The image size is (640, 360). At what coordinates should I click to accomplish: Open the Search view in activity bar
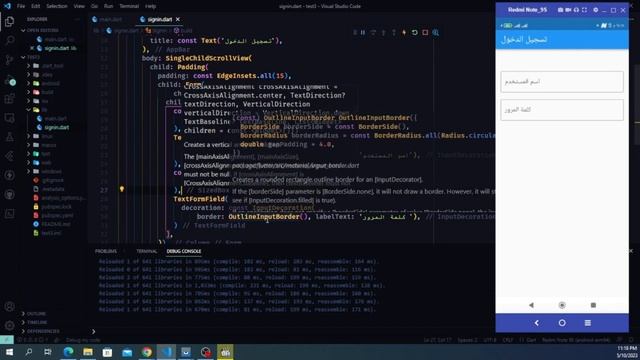click(9, 40)
